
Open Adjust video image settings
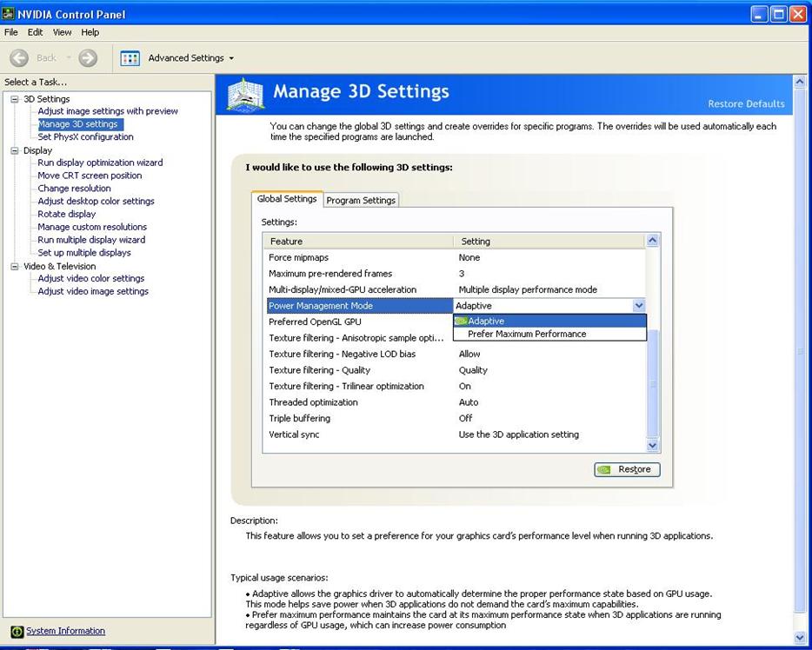pos(93,291)
